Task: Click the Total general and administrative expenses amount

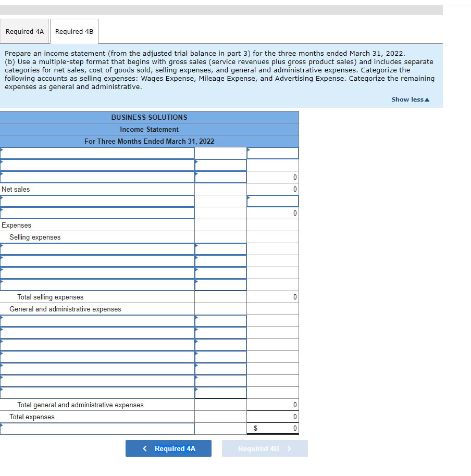Action: pos(272,405)
